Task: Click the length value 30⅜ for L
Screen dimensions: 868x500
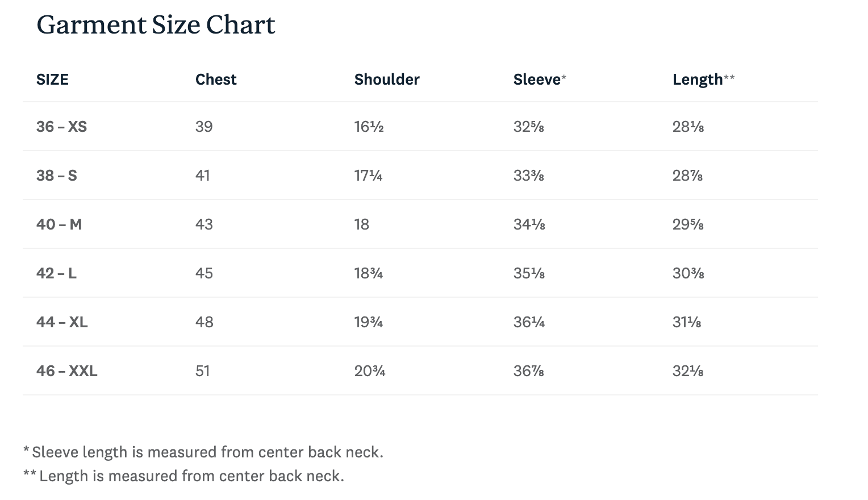Action: pyautogui.click(x=688, y=273)
